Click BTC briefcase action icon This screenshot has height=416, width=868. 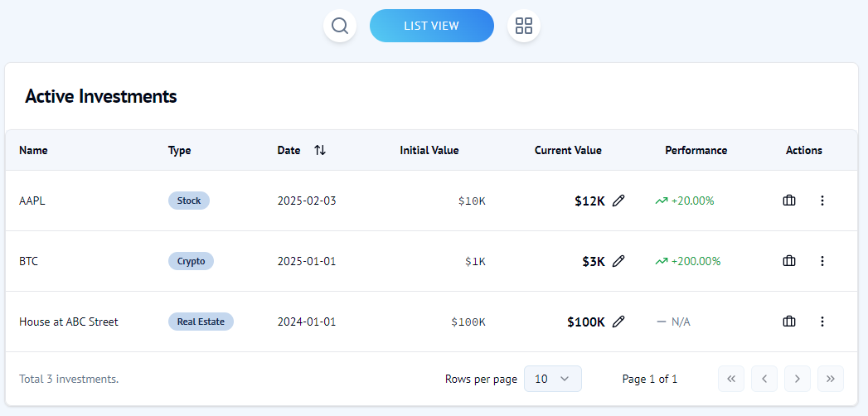click(789, 261)
